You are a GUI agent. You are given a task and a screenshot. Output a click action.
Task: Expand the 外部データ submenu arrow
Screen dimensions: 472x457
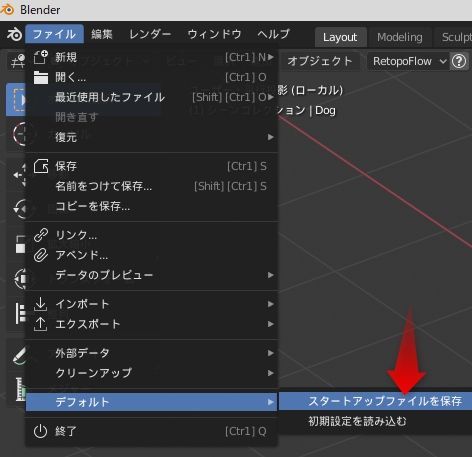coord(271,353)
